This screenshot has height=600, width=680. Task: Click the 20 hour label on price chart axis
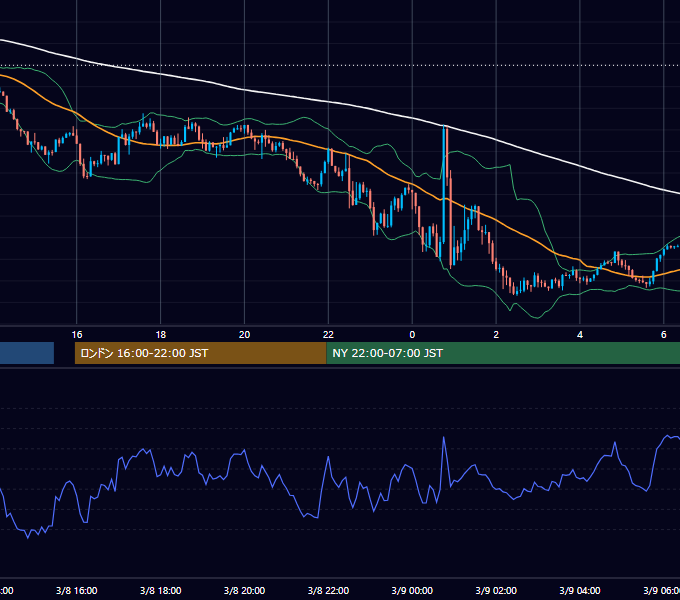[245, 335]
